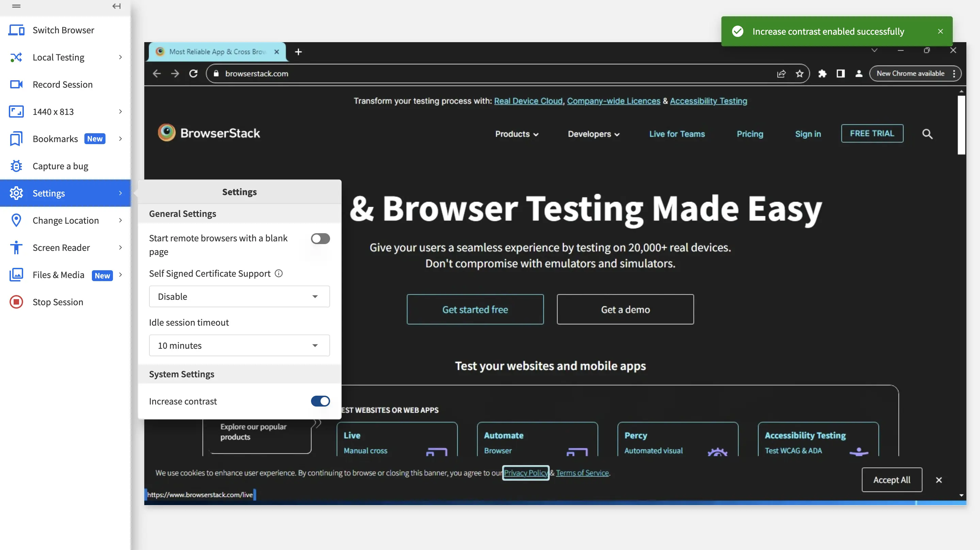980x550 pixels.
Task: Open the Chrome extensions puzzle icon
Action: coord(822,74)
